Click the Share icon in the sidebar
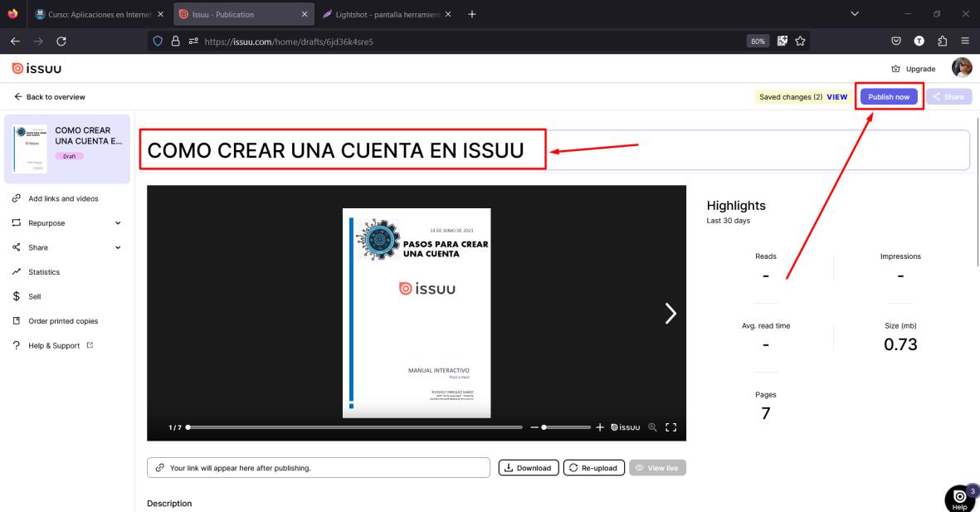 click(x=17, y=247)
